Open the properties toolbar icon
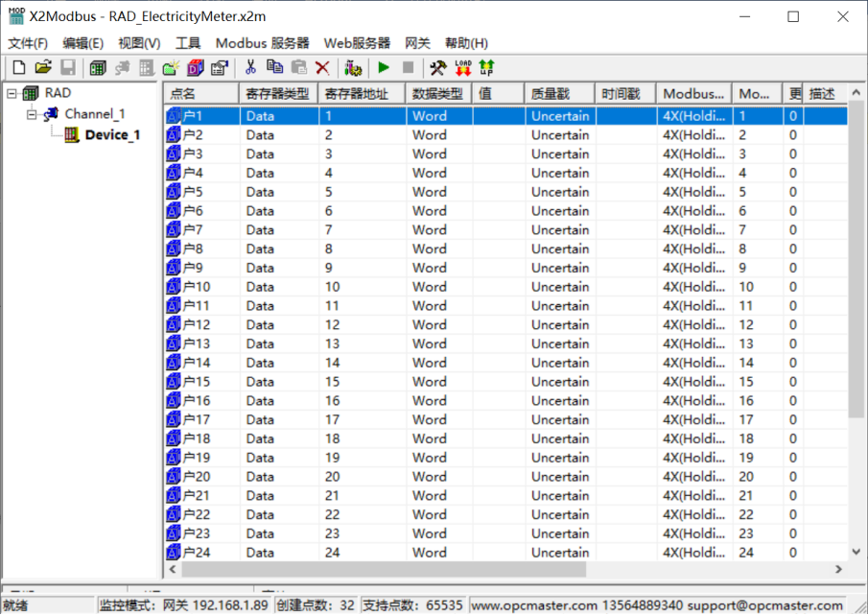Image resolution: width=868 pixels, height=615 pixels. click(x=220, y=68)
